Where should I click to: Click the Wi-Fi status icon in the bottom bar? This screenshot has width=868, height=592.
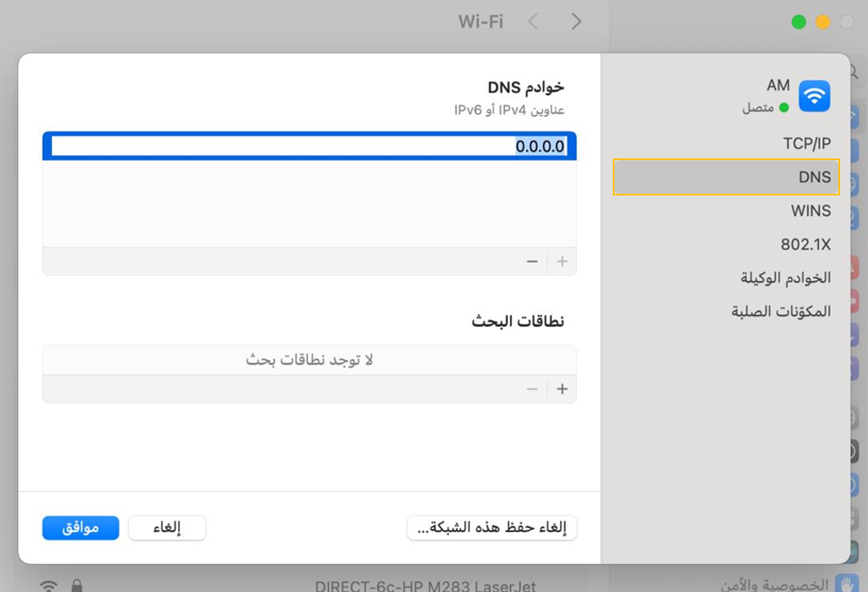coord(49,585)
